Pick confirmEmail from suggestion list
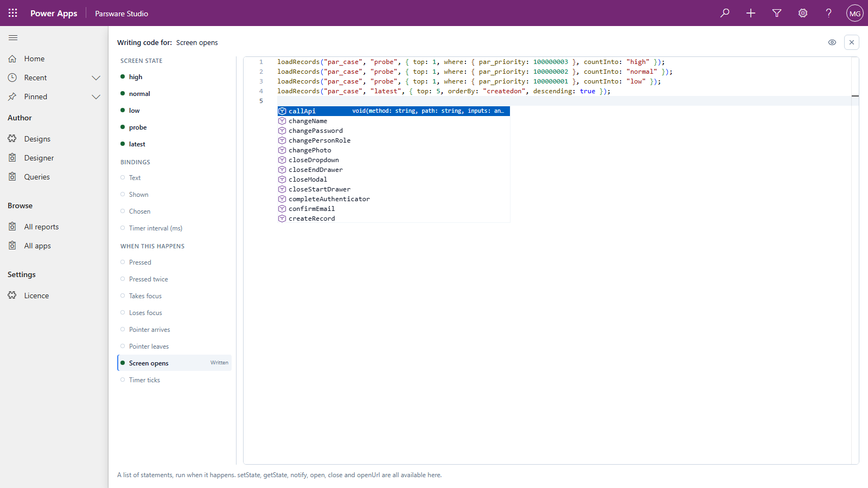Viewport: 868px width, 488px height. click(x=394, y=209)
